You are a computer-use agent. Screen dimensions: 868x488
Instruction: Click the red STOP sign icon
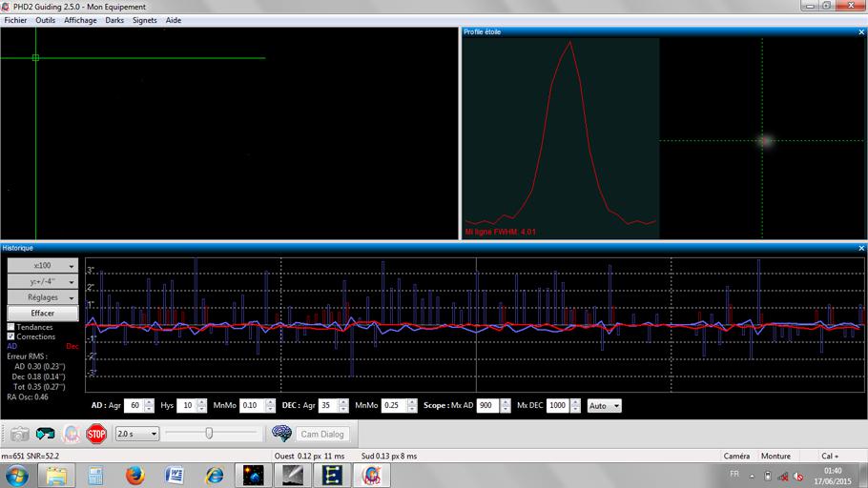(x=96, y=435)
